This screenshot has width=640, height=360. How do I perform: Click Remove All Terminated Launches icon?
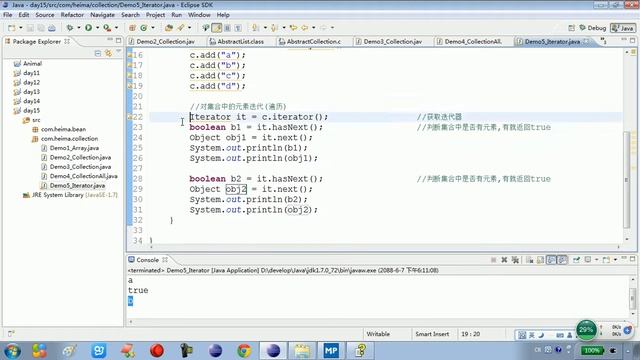tap(516, 260)
